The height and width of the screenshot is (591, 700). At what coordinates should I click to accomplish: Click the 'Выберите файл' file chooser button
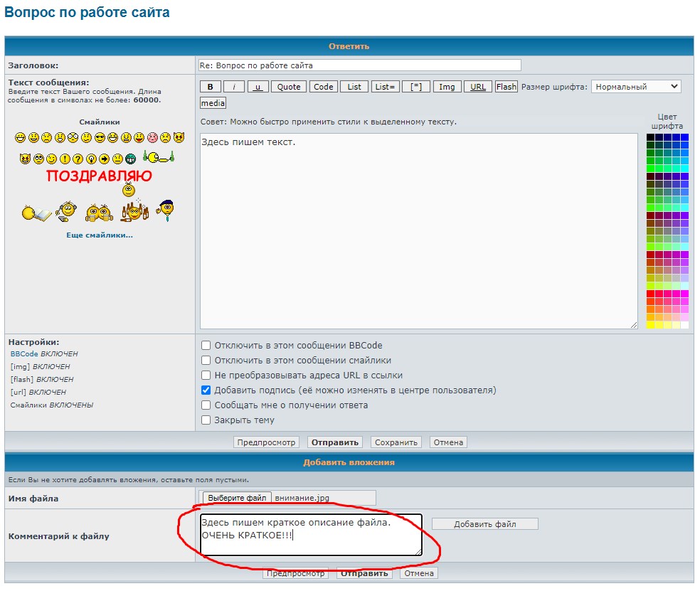point(238,498)
